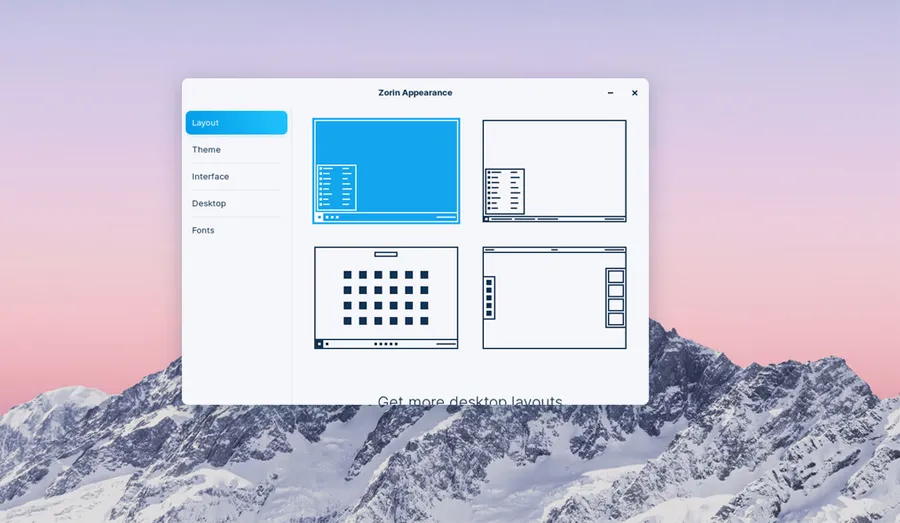Choose the highlighted blue desktop layout

386,171
